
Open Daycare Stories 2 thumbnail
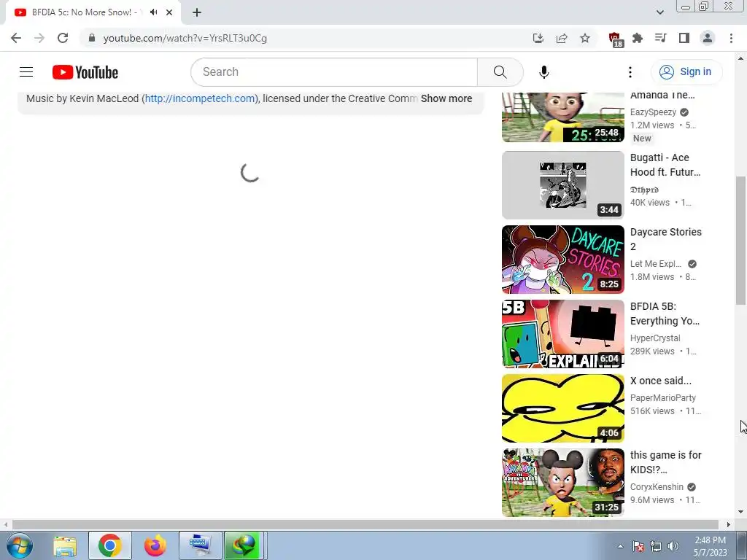[562, 259]
